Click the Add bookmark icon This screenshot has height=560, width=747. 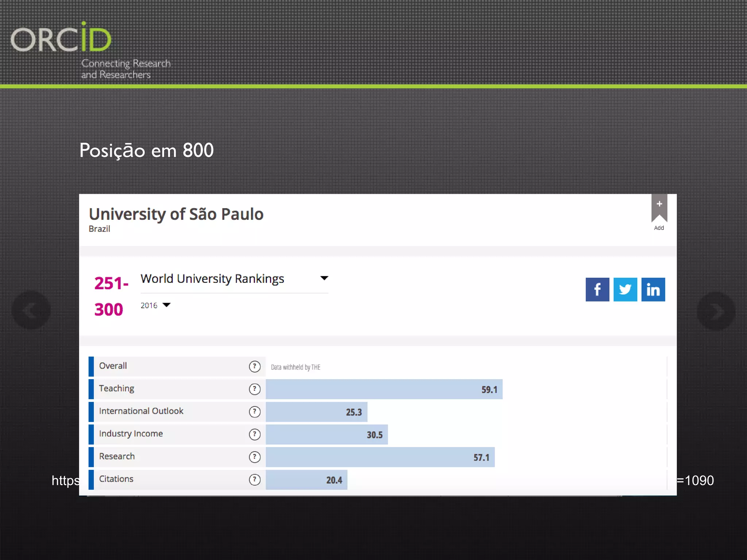pos(659,209)
